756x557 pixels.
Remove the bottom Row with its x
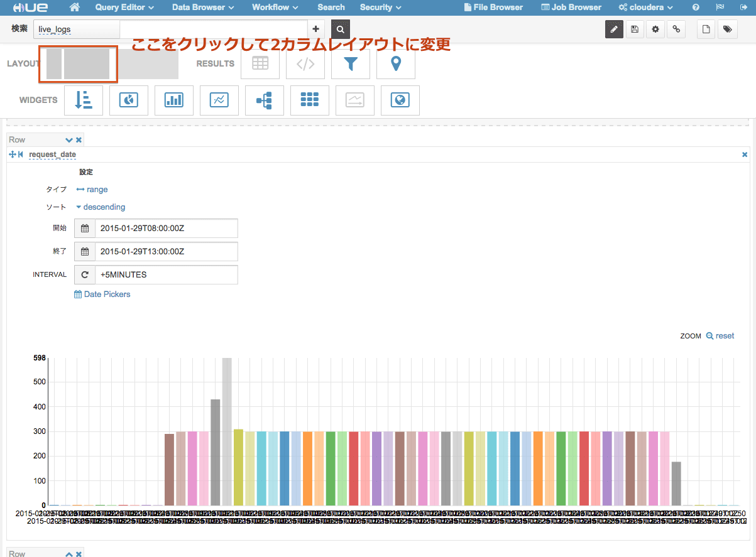click(x=79, y=554)
